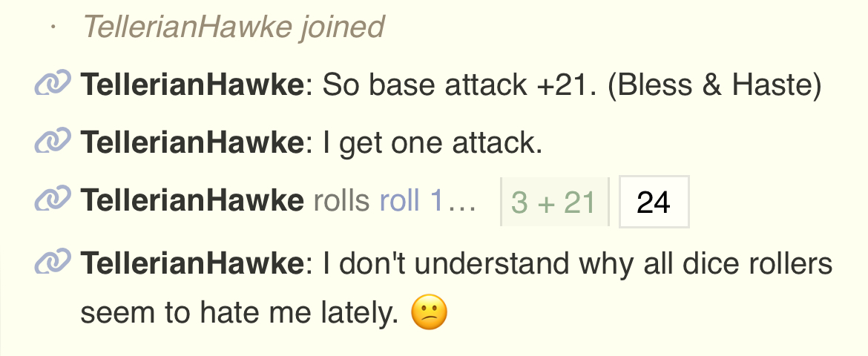Click permalink icon beside the base attack message
Image resolution: width=868 pixels, height=356 pixels.
[x=52, y=84]
